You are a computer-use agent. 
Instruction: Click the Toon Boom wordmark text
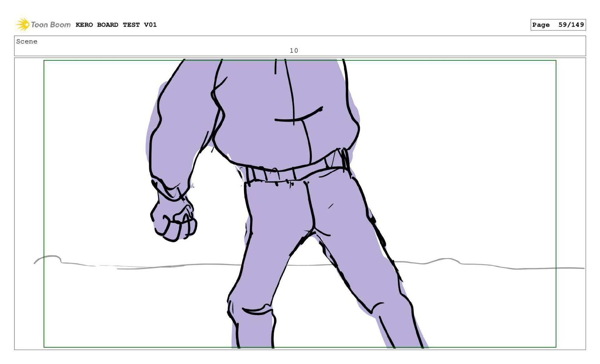coord(51,25)
